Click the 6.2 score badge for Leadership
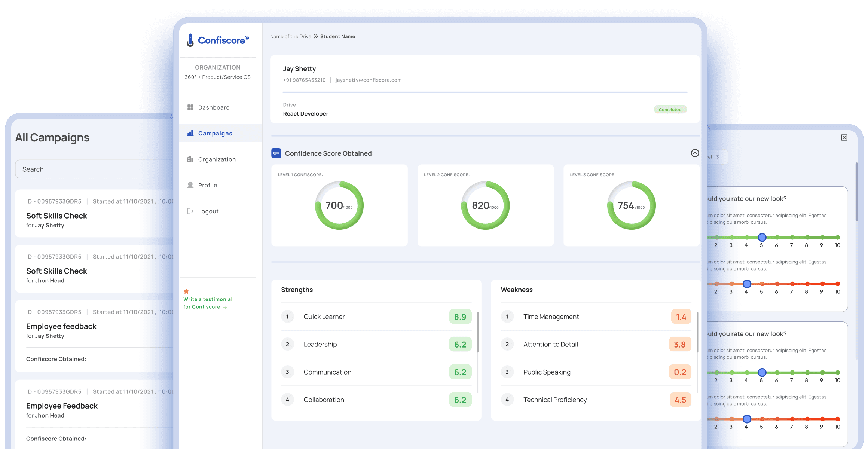 460,344
